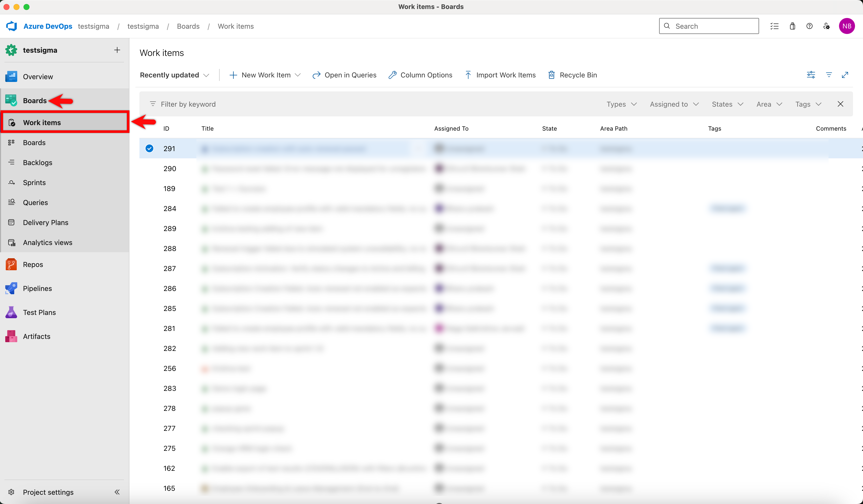Enter full screen mode with the expand icon
Image resolution: width=863 pixels, height=504 pixels.
[845, 75]
